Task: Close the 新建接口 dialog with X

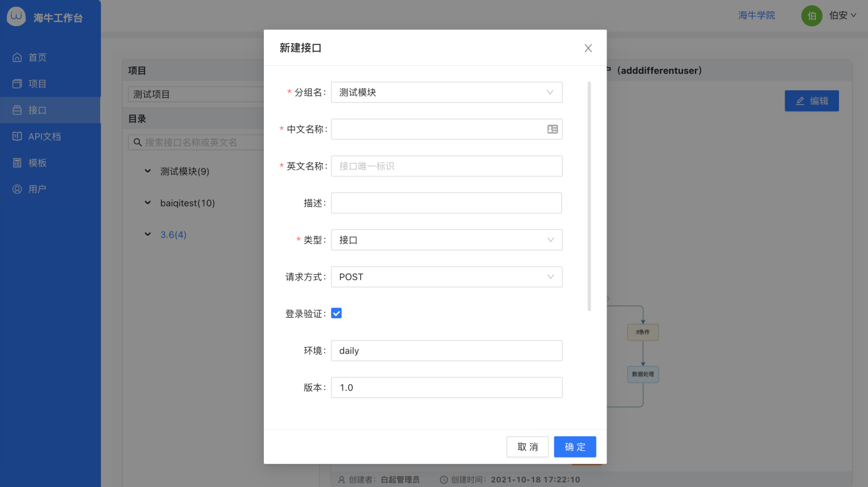Action: [588, 48]
